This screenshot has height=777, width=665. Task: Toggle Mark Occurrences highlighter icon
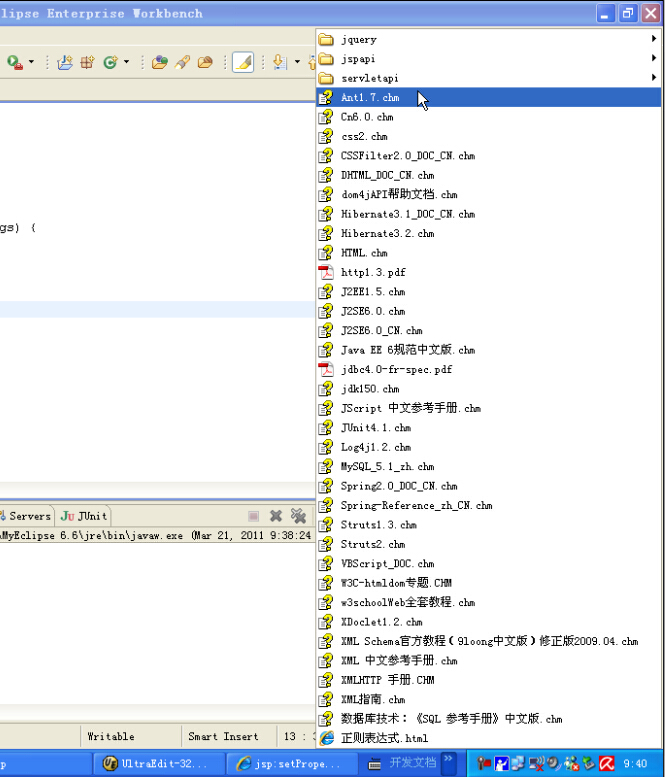point(243,62)
